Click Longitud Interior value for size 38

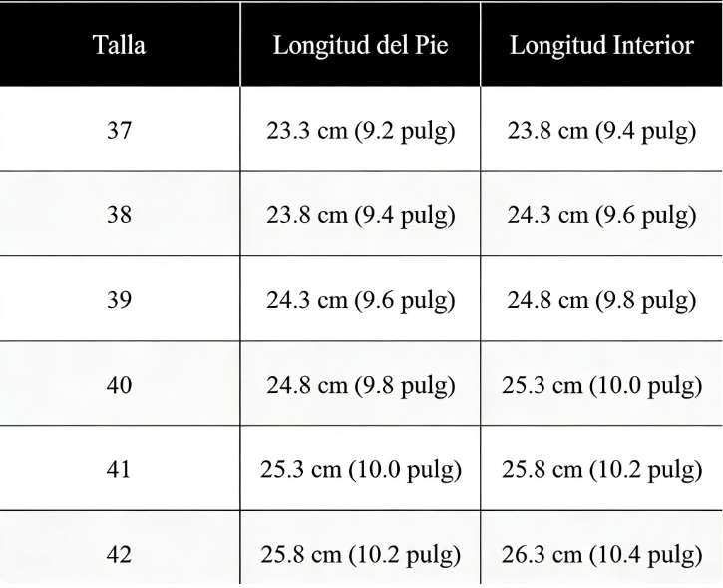pos(601,215)
